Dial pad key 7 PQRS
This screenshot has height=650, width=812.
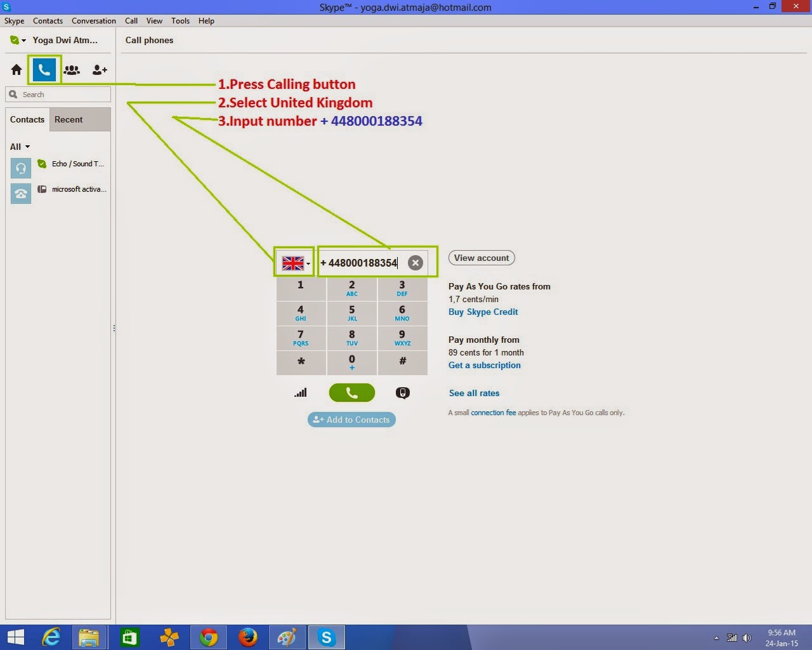[x=301, y=338]
